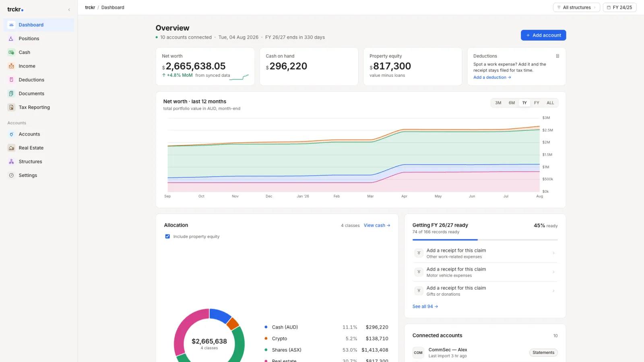The width and height of the screenshot is (644, 362).
Task: Select the 6M chart range
Action: coord(512,103)
